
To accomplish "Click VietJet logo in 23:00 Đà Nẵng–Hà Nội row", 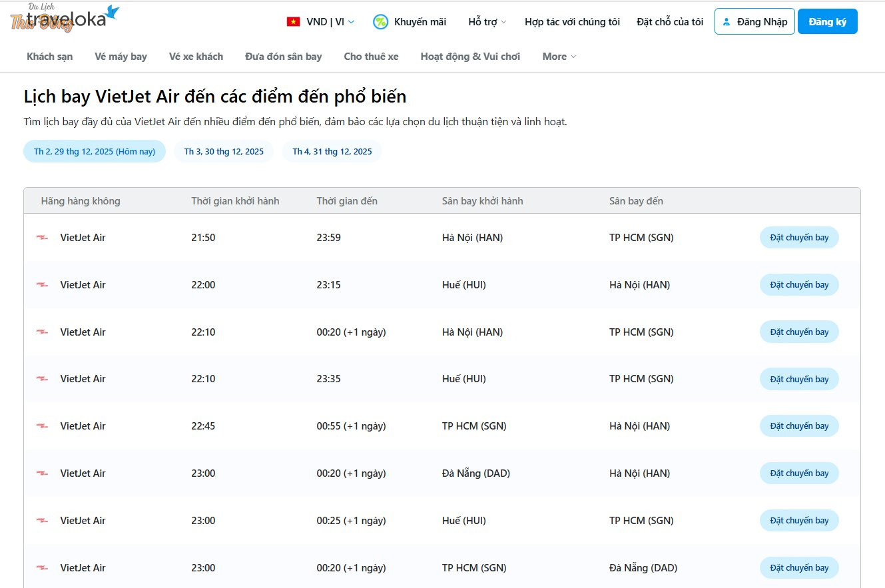I will pos(43,473).
